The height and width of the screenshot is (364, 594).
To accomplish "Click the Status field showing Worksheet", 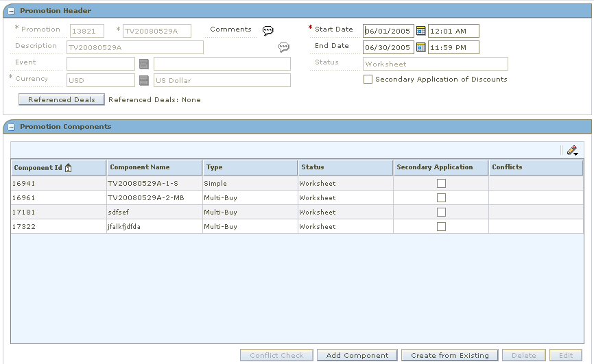I will (436, 64).
